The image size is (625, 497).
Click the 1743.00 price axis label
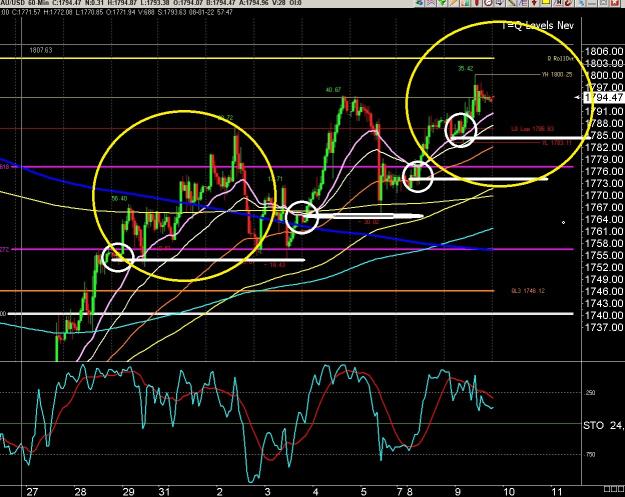pos(604,303)
